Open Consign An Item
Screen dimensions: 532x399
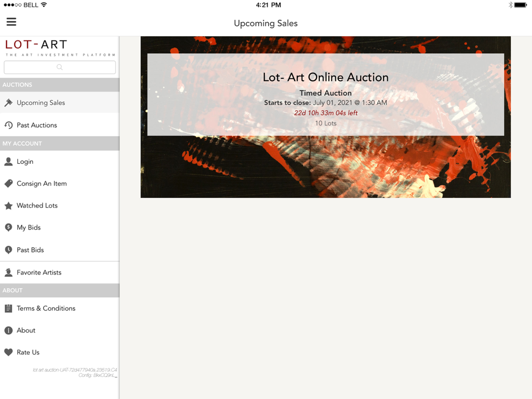[60, 184]
